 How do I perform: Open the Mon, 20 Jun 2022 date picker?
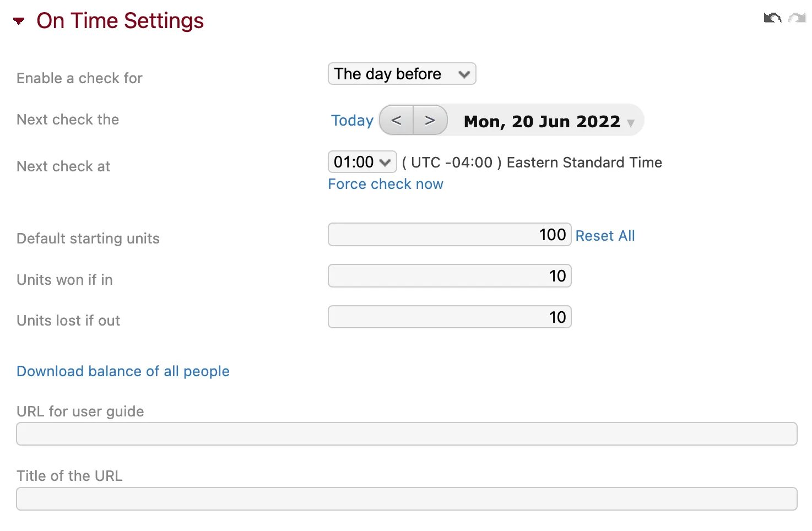pos(549,121)
